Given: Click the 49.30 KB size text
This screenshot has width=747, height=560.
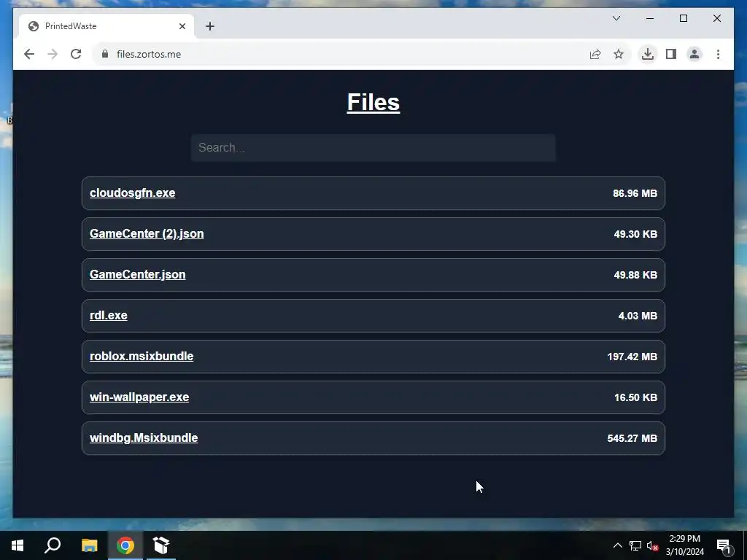Looking at the screenshot, I should 635,234.
